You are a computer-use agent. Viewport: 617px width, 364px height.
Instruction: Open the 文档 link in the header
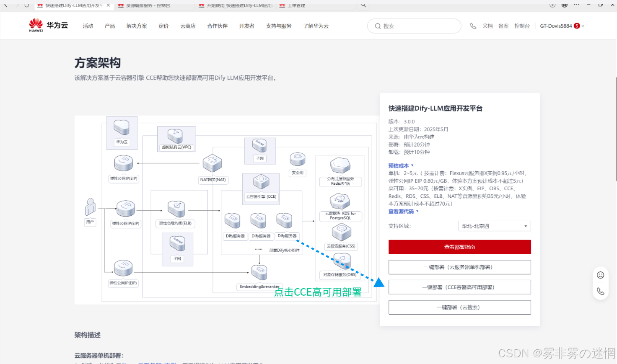point(487,26)
